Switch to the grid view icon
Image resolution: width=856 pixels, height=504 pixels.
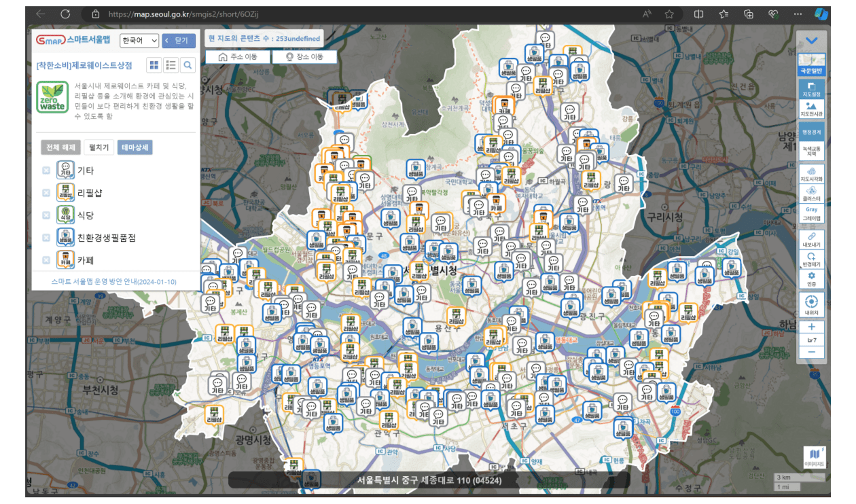point(154,65)
